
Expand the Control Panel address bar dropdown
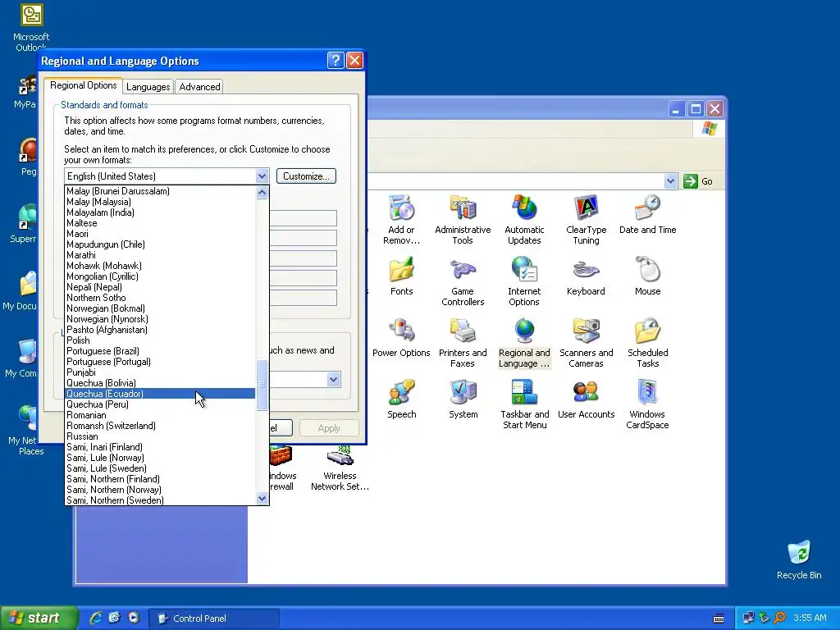pyautogui.click(x=670, y=181)
